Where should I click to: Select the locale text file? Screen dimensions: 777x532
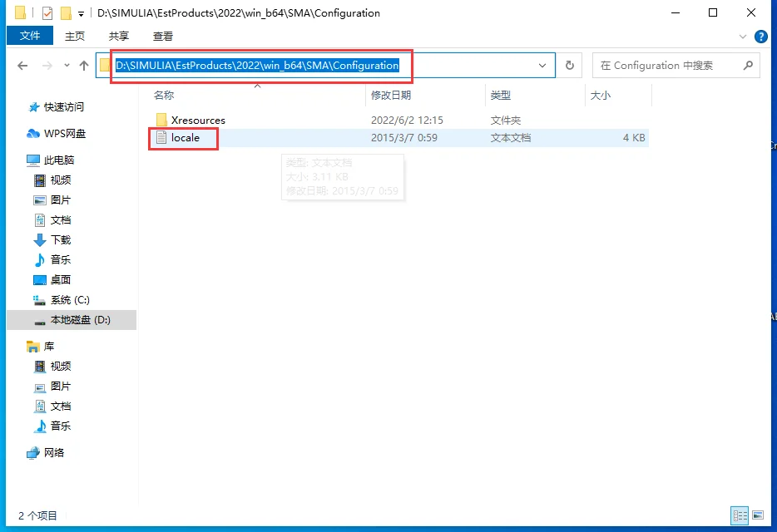pyautogui.click(x=185, y=138)
